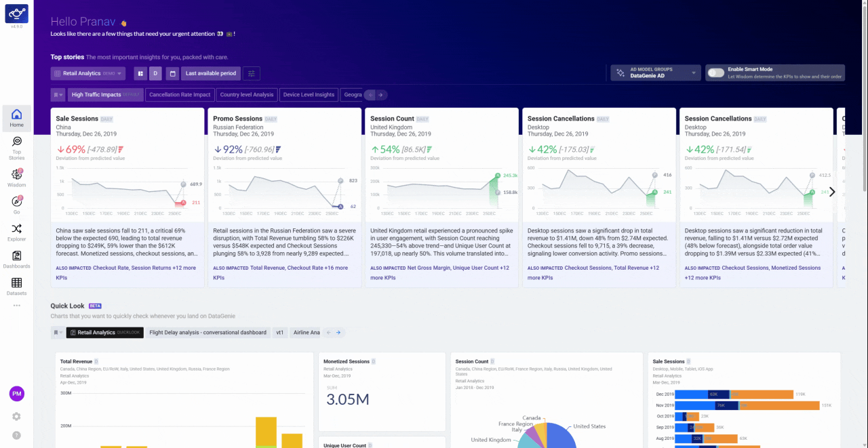Open Flight Delay analysis dashboard tab

coord(208,333)
